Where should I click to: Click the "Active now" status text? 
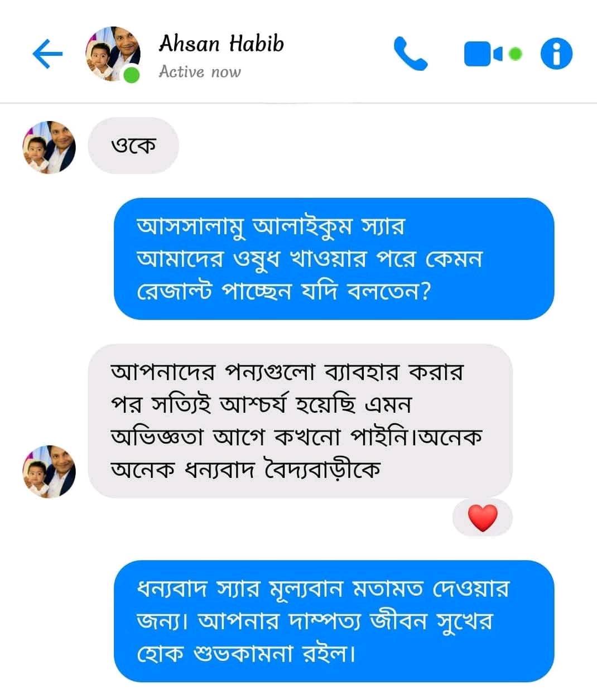199,72
